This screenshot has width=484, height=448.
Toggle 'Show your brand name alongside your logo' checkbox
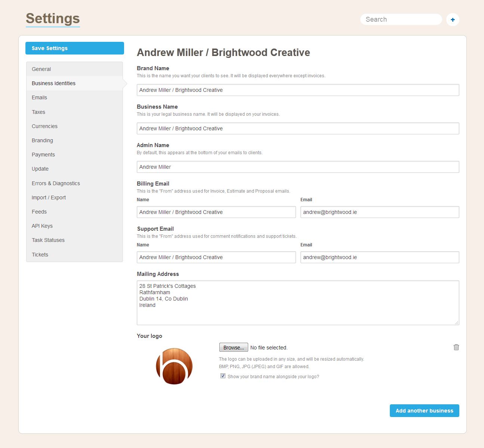pos(223,376)
